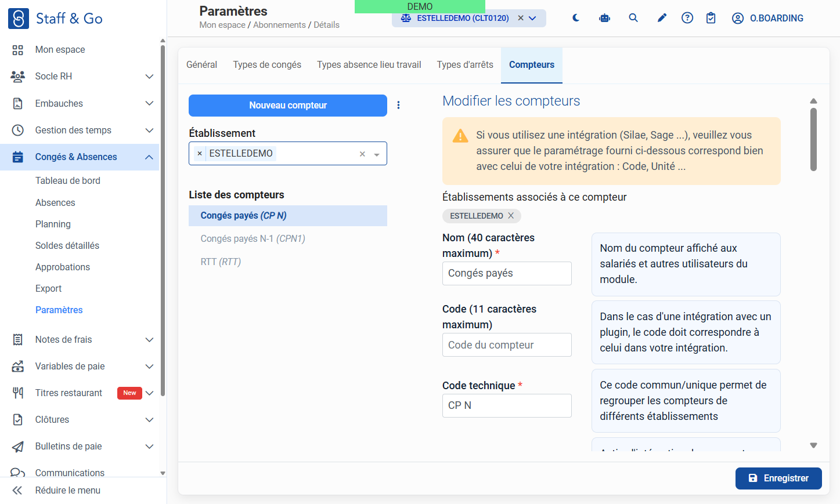Open the help question mark icon
The width and height of the screenshot is (840, 504).
pyautogui.click(x=687, y=18)
